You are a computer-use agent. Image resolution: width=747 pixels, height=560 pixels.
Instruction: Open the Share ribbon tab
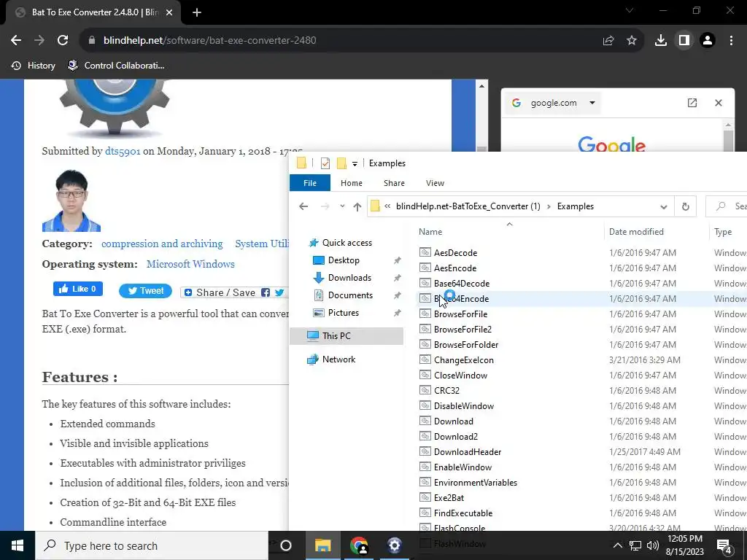pos(394,183)
